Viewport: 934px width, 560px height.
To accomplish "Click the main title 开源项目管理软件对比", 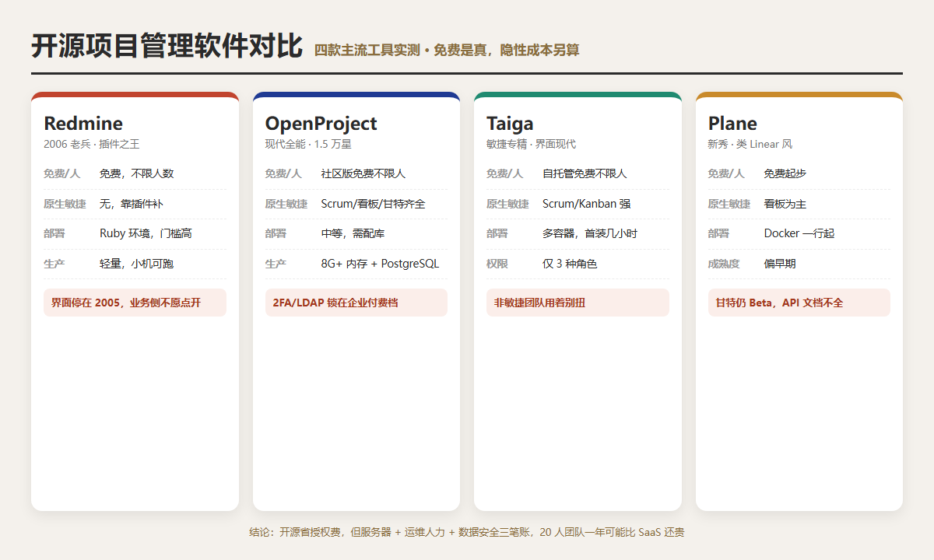I will pyautogui.click(x=167, y=46).
